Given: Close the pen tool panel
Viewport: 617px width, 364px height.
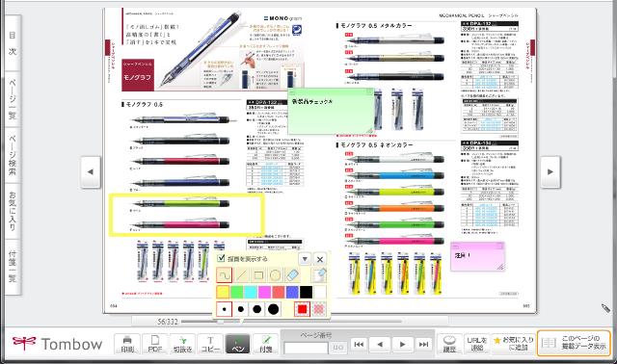Looking at the screenshot, I should [320, 259].
